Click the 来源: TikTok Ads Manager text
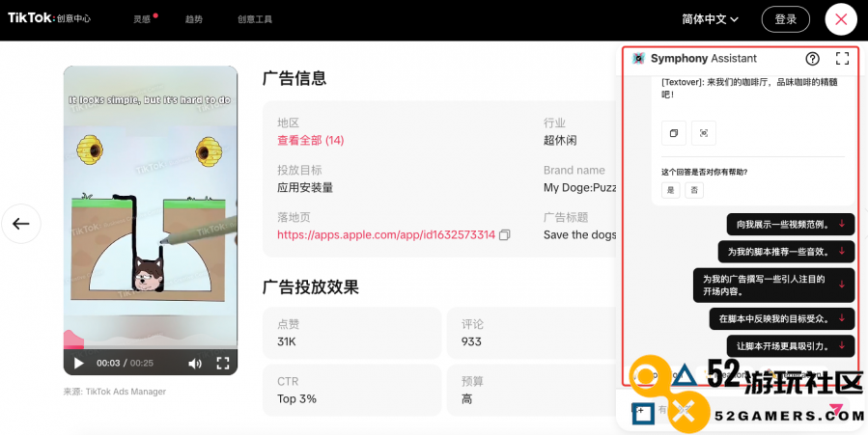868x435 pixels. (115, 392)
